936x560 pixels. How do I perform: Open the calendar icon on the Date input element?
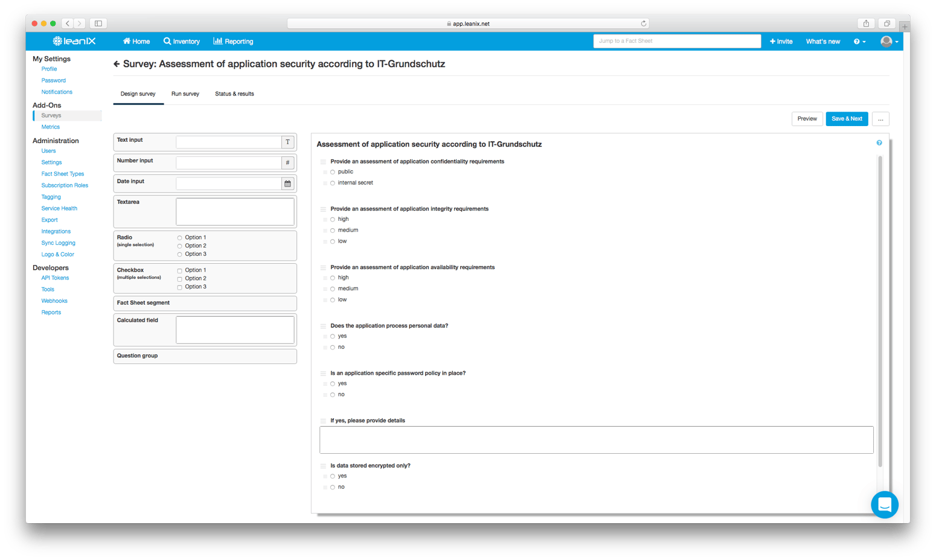[x=287, y=183]
